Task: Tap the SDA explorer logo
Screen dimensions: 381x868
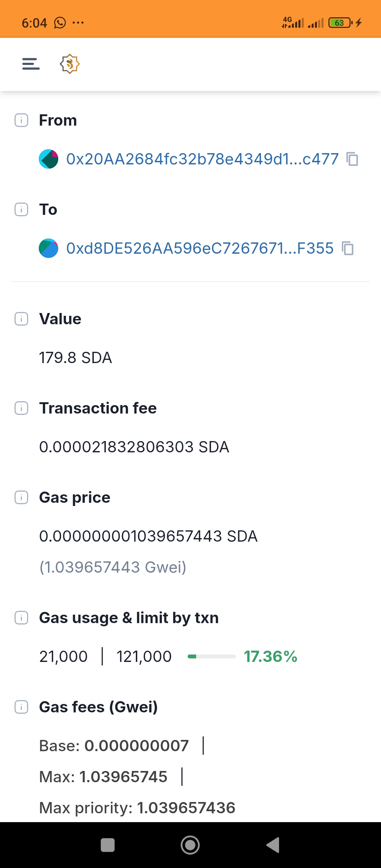Action: pos(70,64)
